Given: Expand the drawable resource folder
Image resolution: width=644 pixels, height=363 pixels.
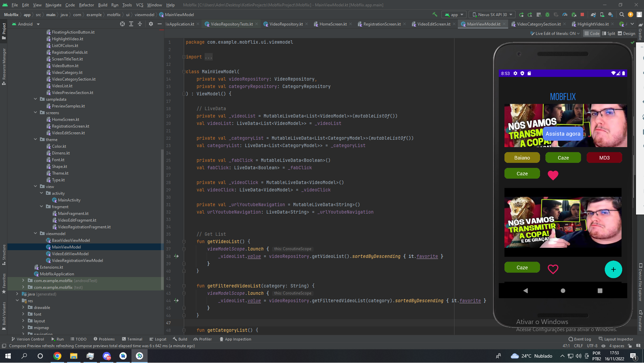Looking at the screenshot, I should click(x=23, y=308).
